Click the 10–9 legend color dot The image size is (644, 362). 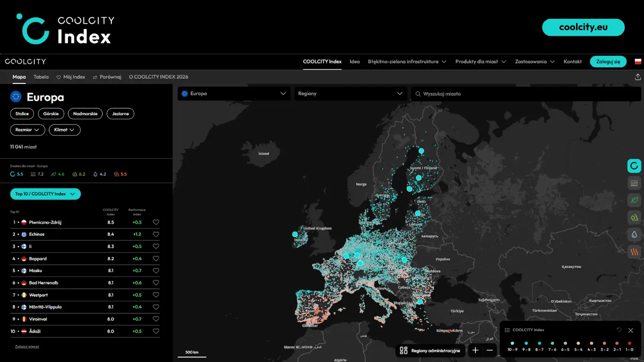coord(512,343)
